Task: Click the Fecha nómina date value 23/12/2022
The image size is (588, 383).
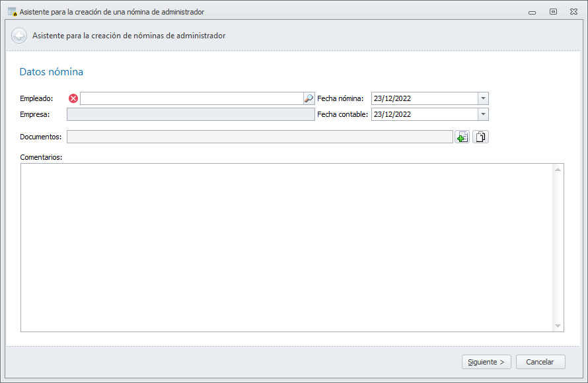Action: coord(392,98)
